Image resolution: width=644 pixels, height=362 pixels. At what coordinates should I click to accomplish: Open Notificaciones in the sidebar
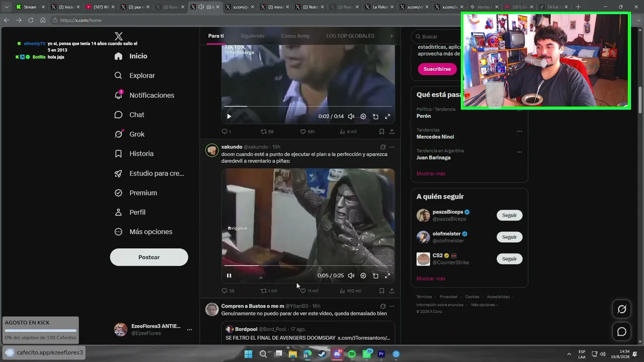point(144,95)
